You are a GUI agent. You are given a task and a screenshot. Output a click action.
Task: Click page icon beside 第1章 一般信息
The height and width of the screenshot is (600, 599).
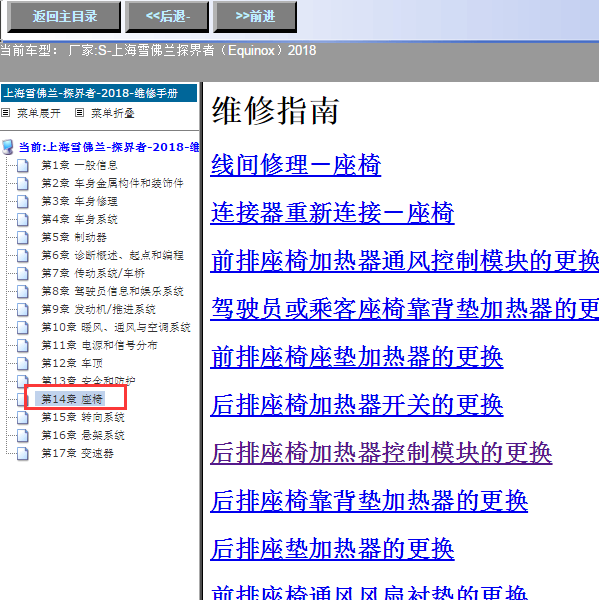tap(23, 166)
